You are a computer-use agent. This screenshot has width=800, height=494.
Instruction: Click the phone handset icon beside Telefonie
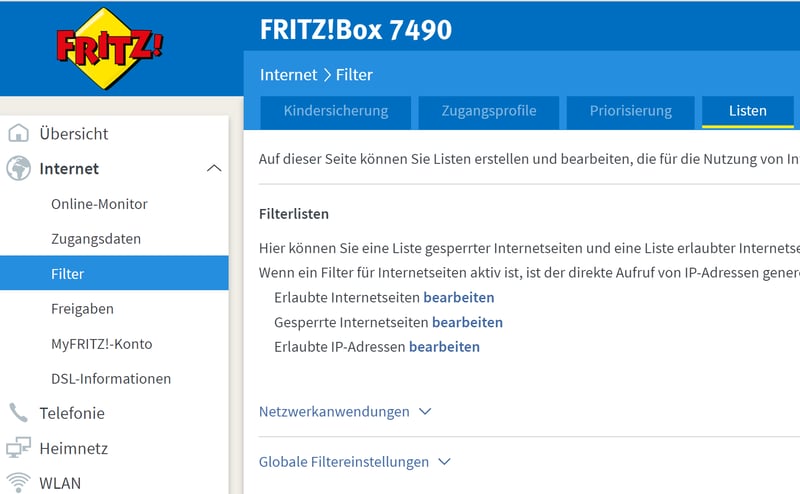18,413
